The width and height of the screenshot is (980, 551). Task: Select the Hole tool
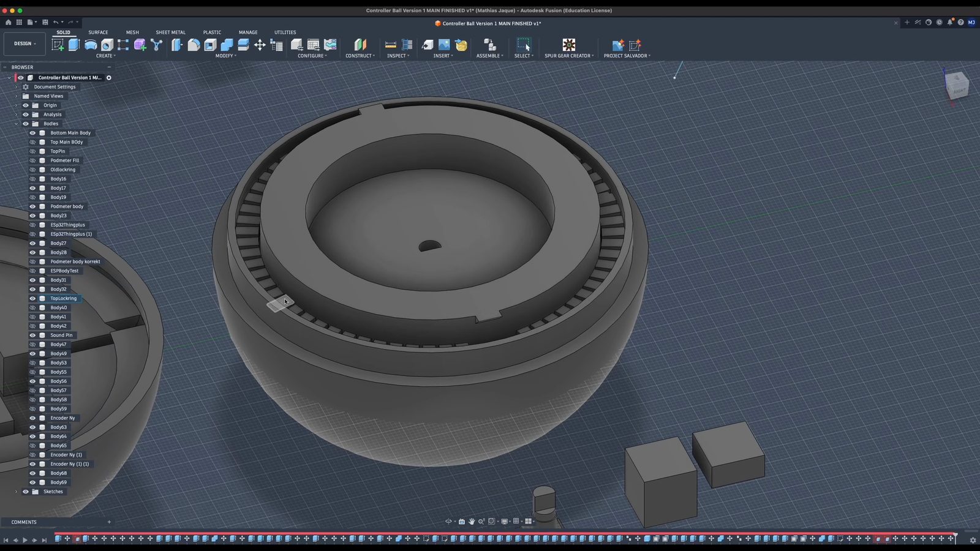point(107,45)
